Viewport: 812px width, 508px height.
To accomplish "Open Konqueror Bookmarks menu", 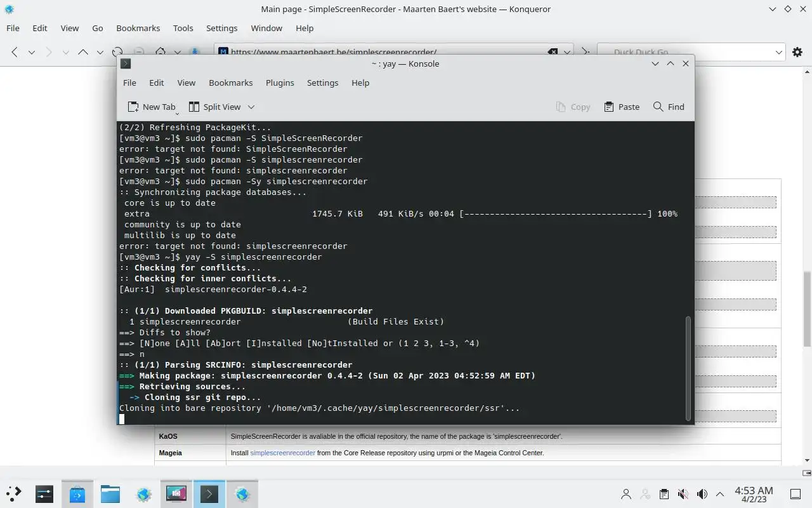I will (138, 28).
